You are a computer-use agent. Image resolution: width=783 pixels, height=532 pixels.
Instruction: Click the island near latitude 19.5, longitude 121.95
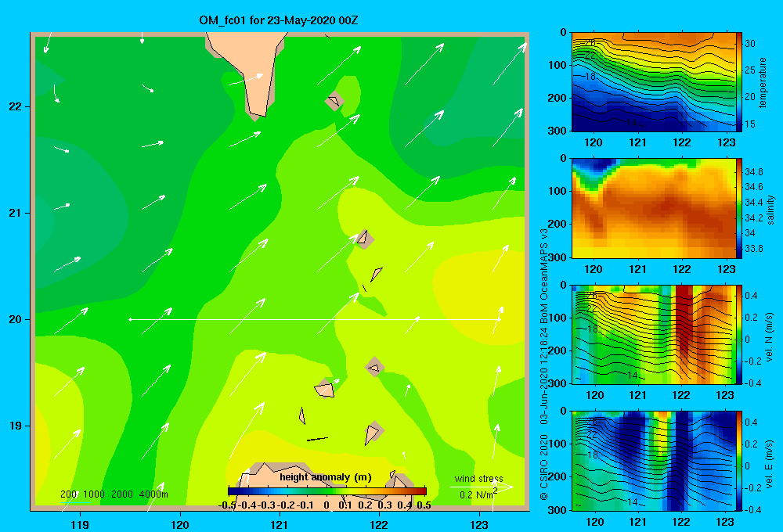coord(374,368)
